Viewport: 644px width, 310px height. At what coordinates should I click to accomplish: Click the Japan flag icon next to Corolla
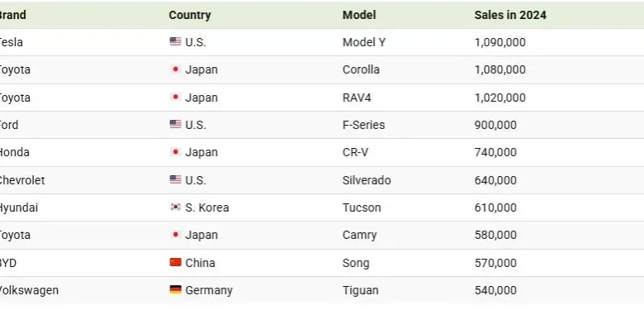175,69
